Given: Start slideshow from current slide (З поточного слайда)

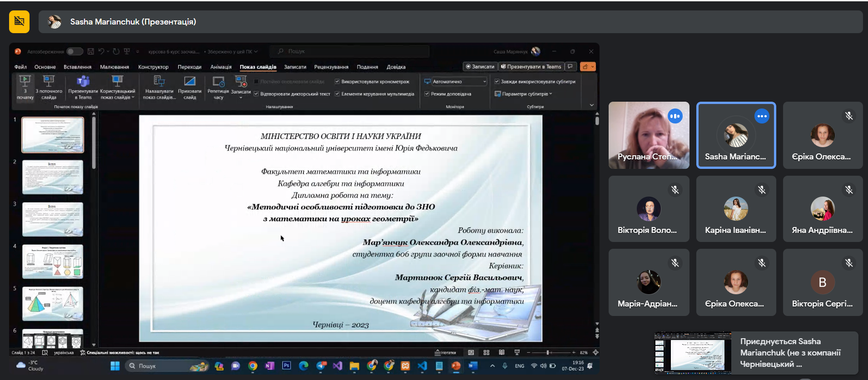Looking at the screenshot, I should (x=49, y=87).
